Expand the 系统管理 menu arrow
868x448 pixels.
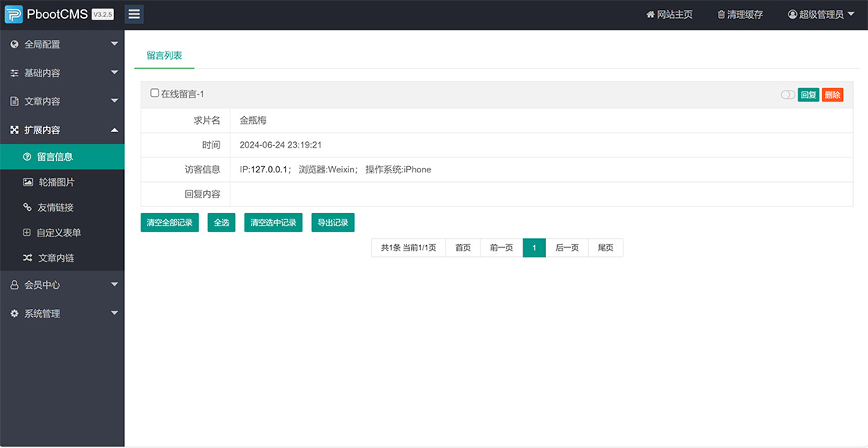pos(115,313)
